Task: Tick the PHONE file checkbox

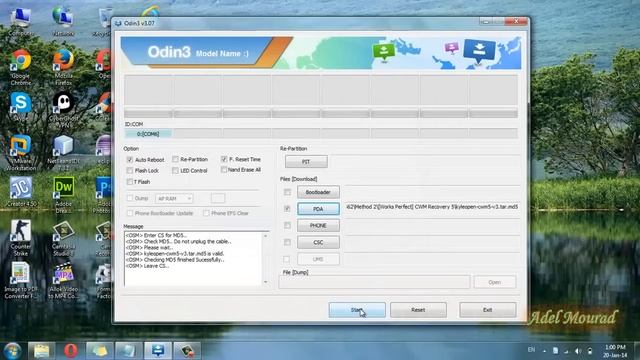Action: 287,225
